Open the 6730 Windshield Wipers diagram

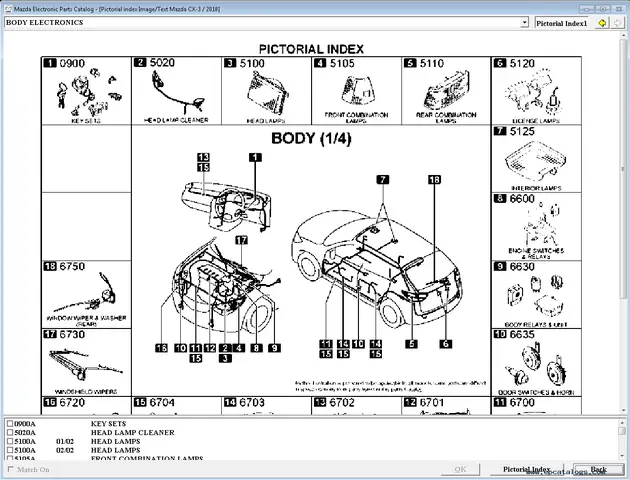[x=85, y=360]
